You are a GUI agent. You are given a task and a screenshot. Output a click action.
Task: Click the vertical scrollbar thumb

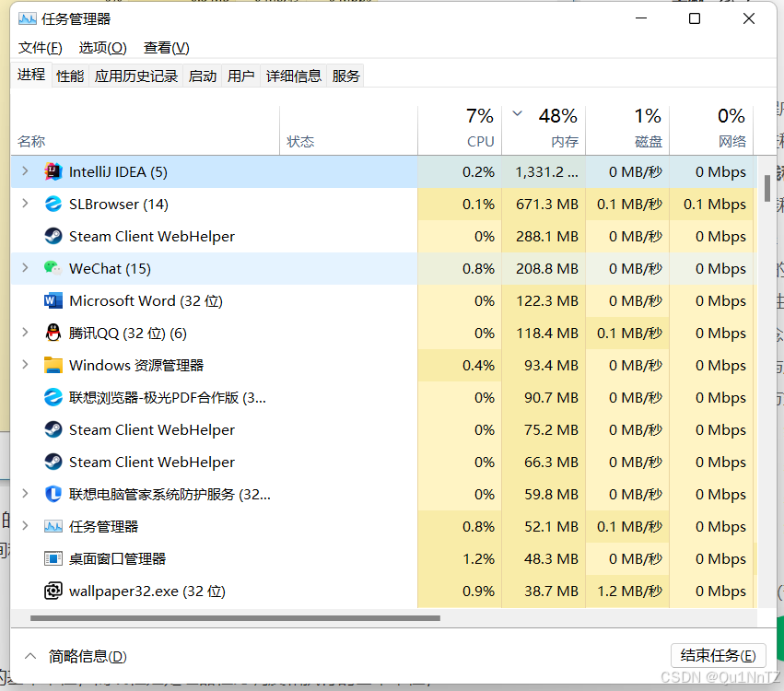click(767, 188)
